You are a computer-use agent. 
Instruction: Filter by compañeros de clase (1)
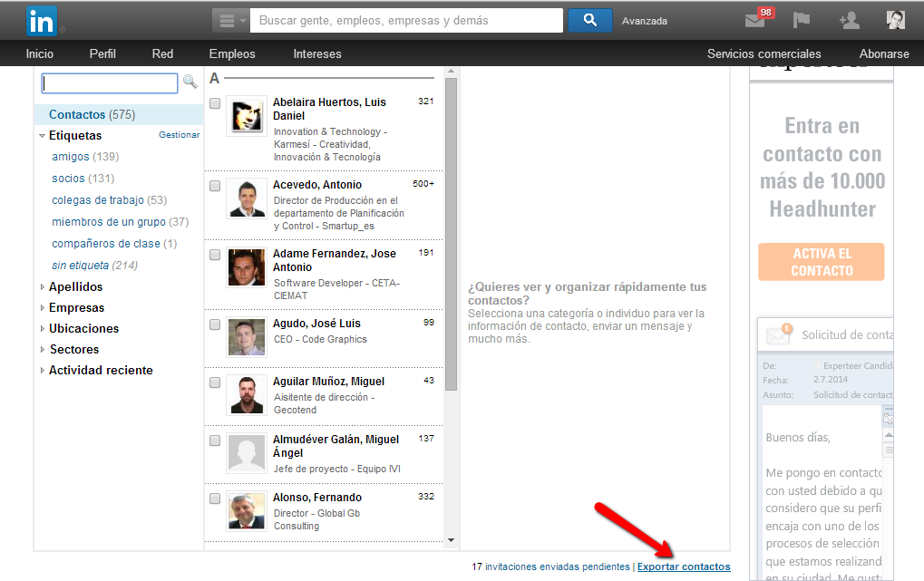(114, 244)
